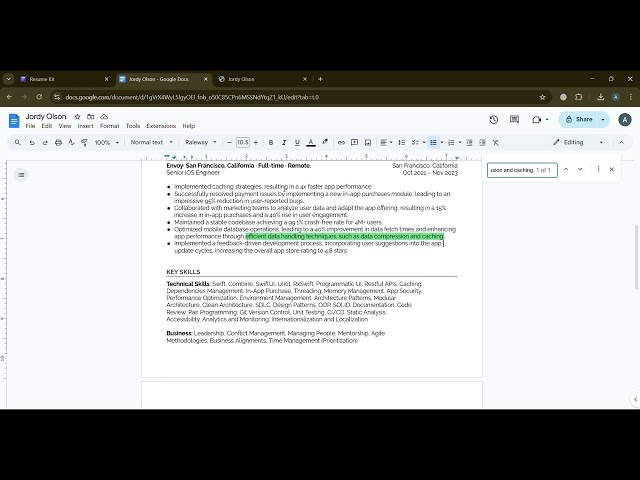
Task: Expand the bulleted list options arrow
Action: point(442,142)
